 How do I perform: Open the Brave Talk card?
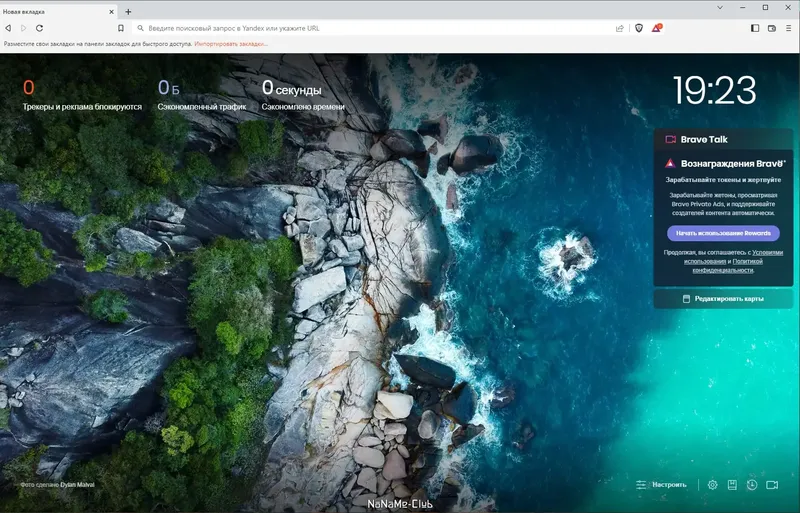(723, 139)
